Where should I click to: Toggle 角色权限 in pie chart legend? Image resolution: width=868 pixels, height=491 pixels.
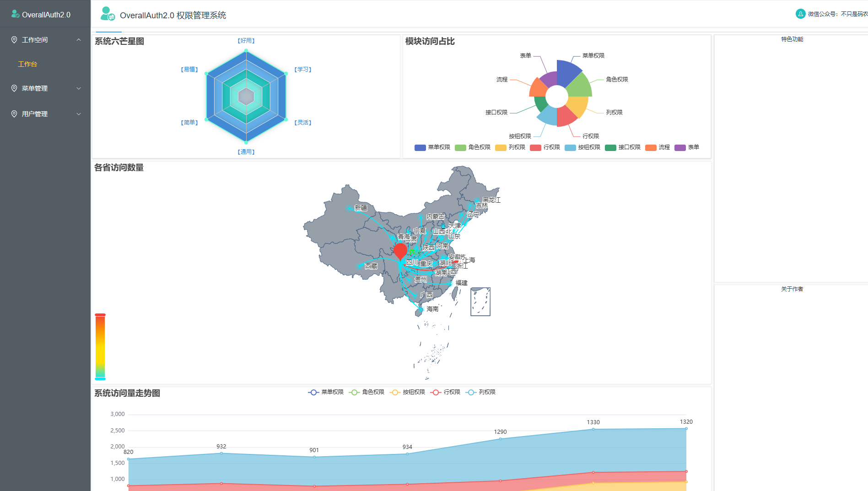(x=472, y=147)
